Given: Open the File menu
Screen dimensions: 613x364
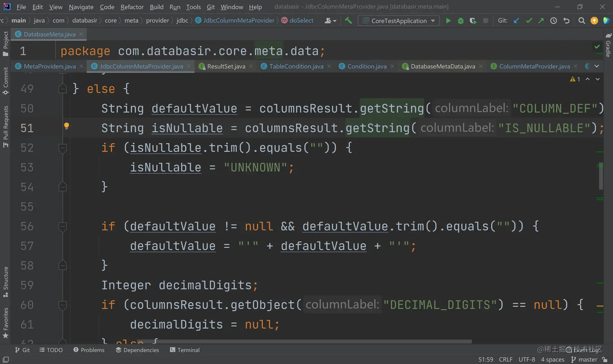Looking at the screenshot, I should point(21,7).
